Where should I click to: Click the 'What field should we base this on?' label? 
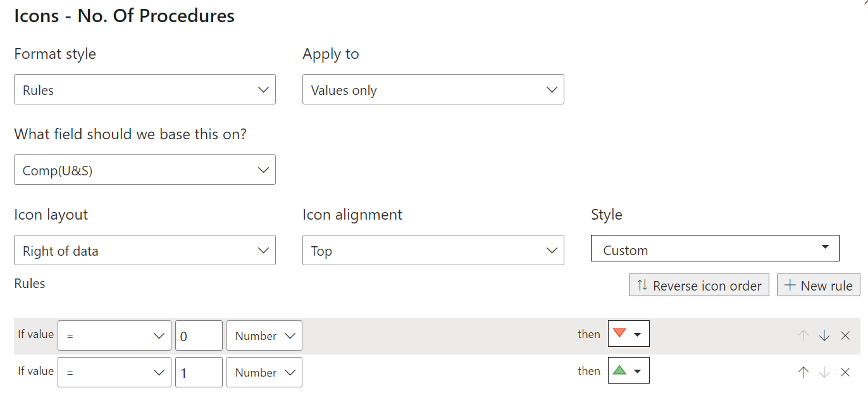[x=130, y=134]
